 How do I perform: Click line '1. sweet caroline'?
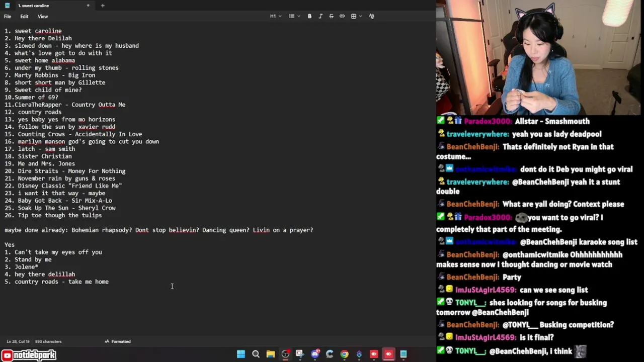pyautogui.click(x=33, y=31)
